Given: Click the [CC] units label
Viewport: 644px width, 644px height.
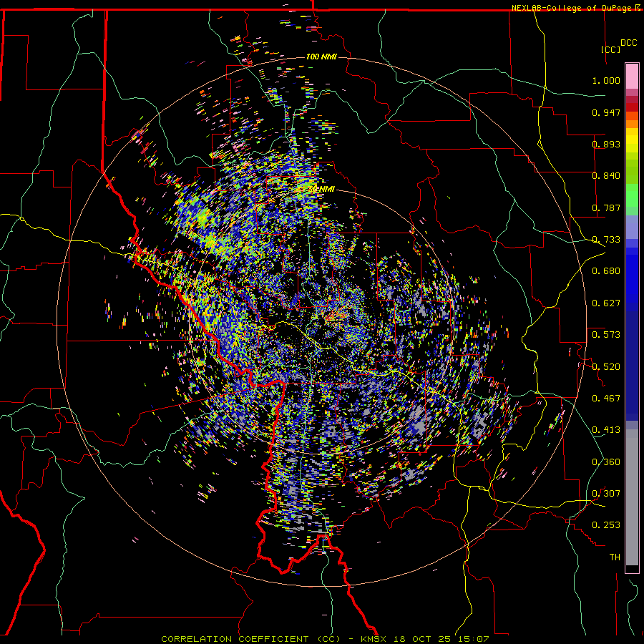Looking at the screenshot, I should (611, 49).
